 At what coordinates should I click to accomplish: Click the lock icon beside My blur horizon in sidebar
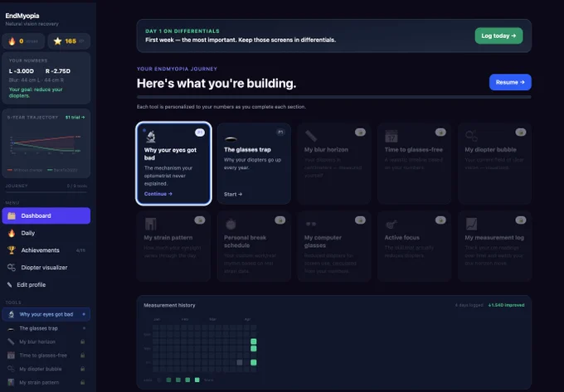[x=83, y=341]
